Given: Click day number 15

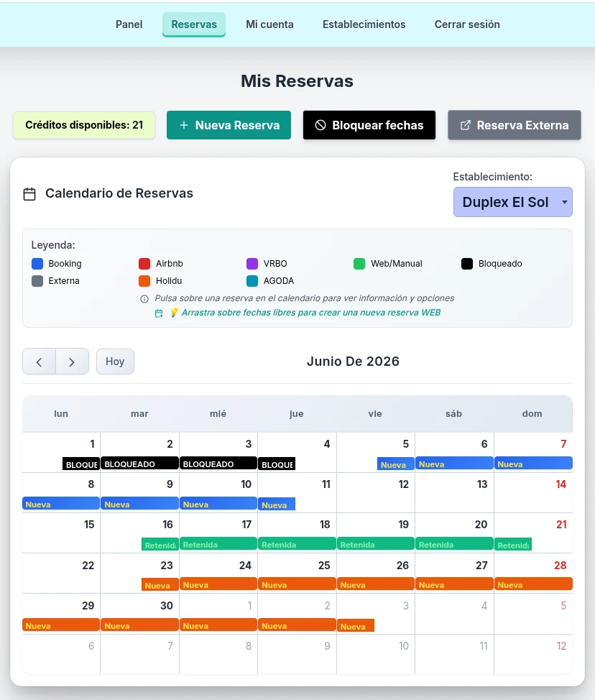Looking at the screenshot, I should (x=89, y=525).
